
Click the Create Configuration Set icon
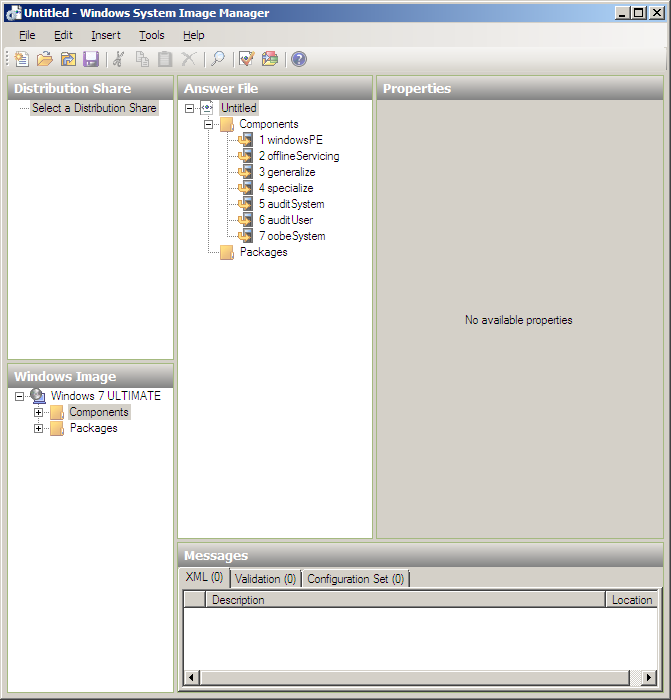[270, 59]
